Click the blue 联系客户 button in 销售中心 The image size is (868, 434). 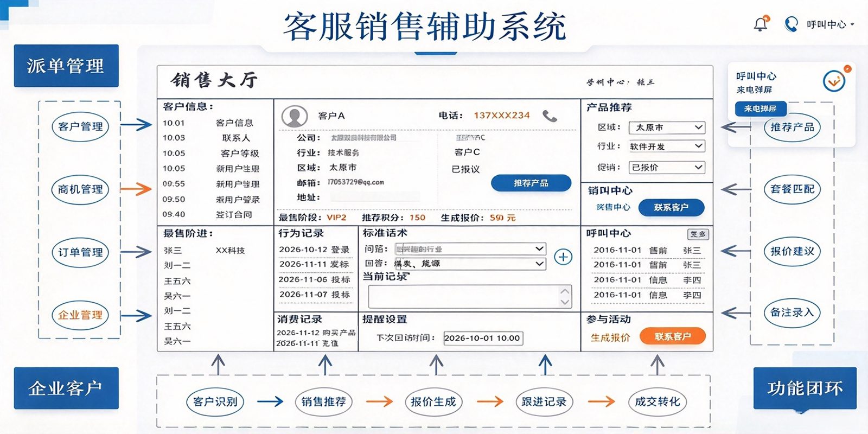click(x=672, y=207)
